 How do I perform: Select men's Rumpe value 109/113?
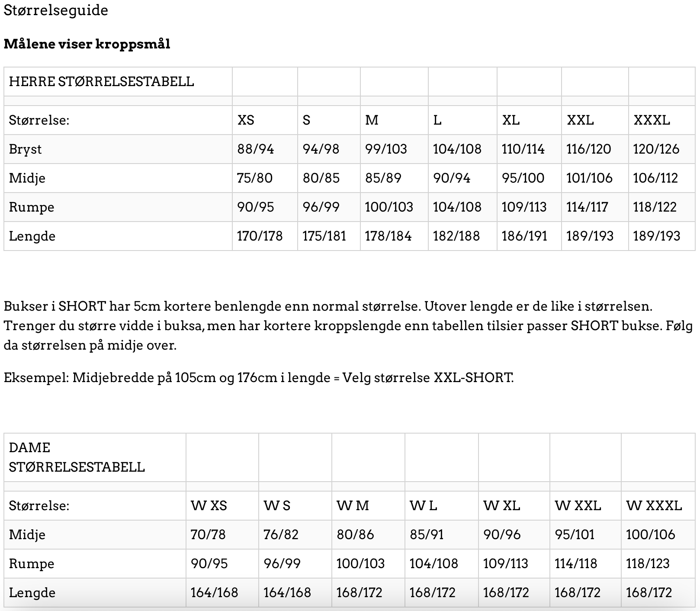point(524,207)
